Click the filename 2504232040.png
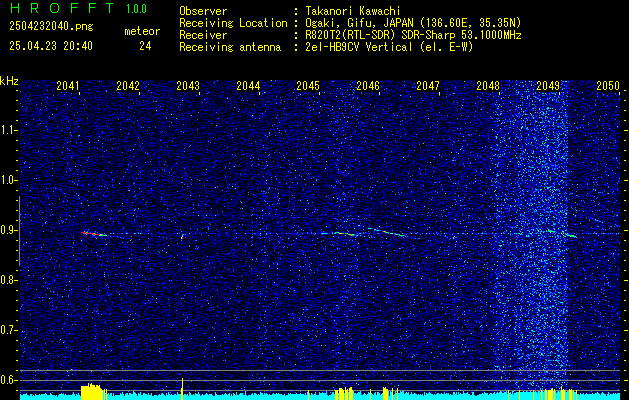The image size is (629, 400). click(x=51, y=26)
